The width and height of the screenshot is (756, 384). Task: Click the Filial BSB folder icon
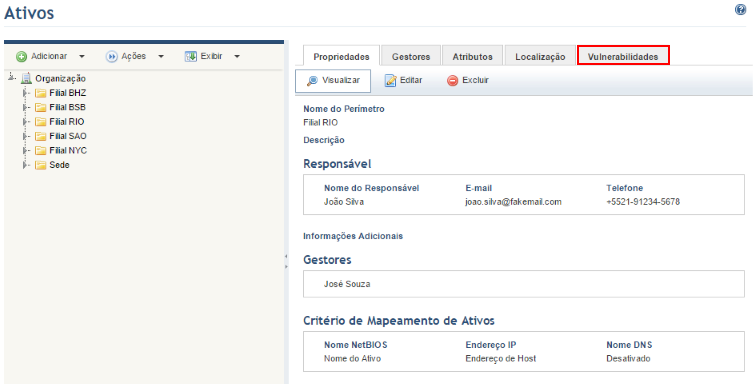tap(40, 108)
